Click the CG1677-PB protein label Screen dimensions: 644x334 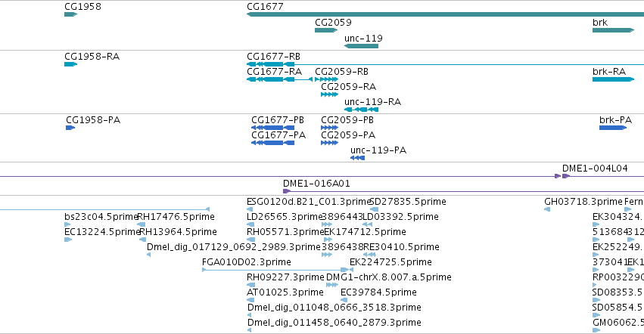278,120
